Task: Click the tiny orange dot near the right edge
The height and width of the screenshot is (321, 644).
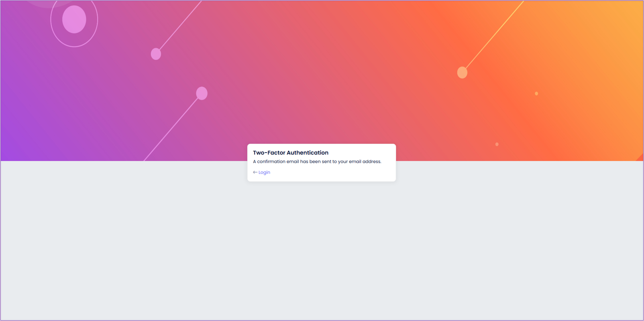Action: 536,93
